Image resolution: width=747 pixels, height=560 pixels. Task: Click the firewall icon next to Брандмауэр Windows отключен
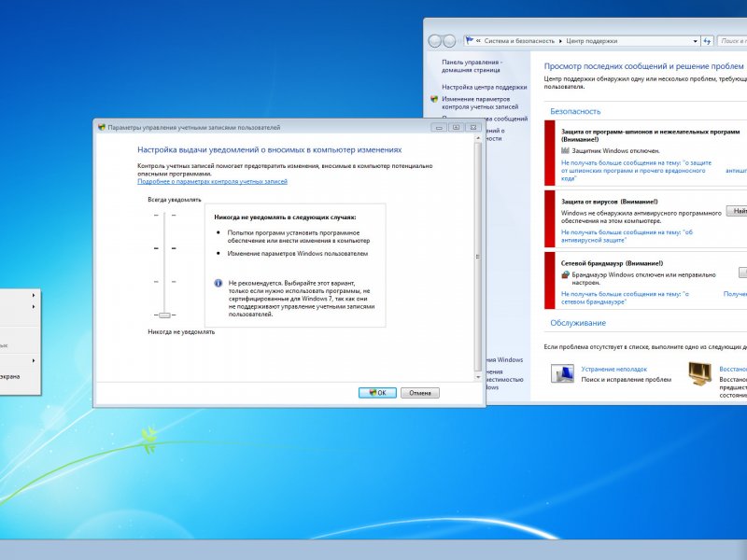566,274
